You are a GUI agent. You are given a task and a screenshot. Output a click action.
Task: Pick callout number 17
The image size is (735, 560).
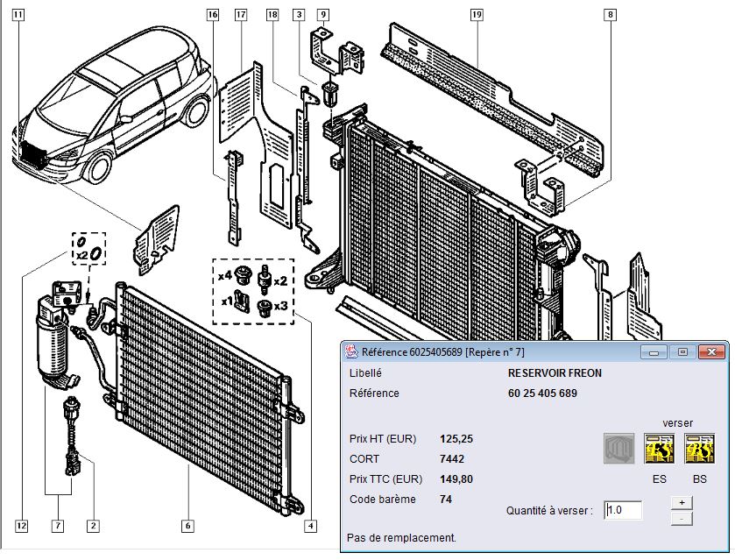coord(241,15)
